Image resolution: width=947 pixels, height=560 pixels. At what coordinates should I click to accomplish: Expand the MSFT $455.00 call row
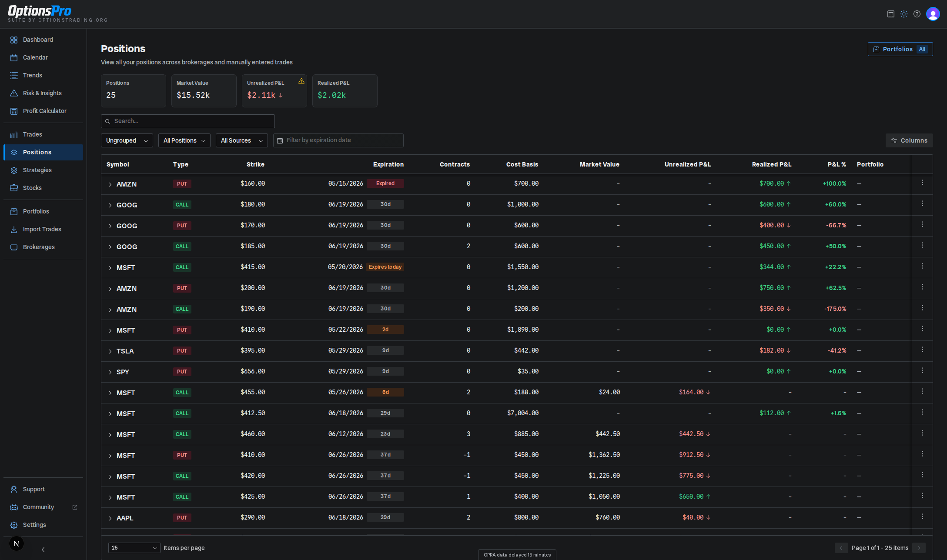click(x=110, y=393)
